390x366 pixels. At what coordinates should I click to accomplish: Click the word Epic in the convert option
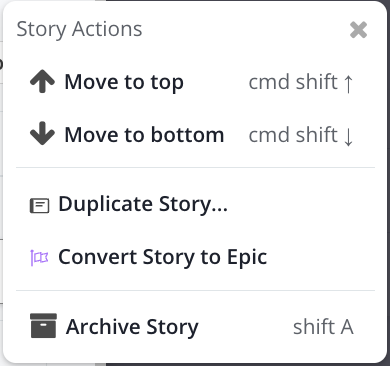[x=247, y=258]
